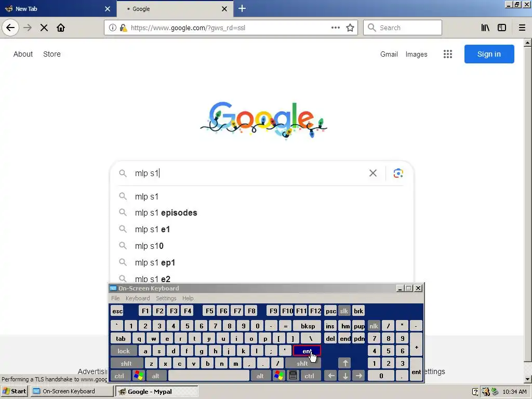
Task: Toggle the right shft key on on-screen keyboard
Action: click(302, 363)
